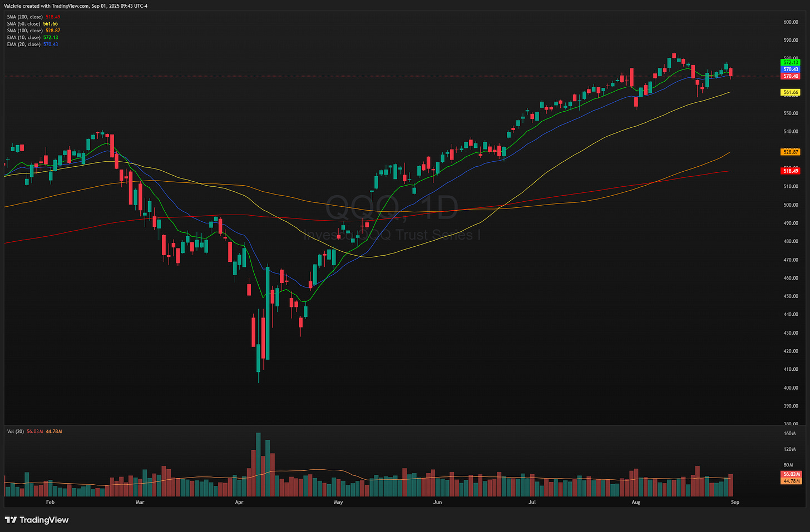Click the Jul label on time axis
Viewport: 810px width, 532px height.
(532, 502)
